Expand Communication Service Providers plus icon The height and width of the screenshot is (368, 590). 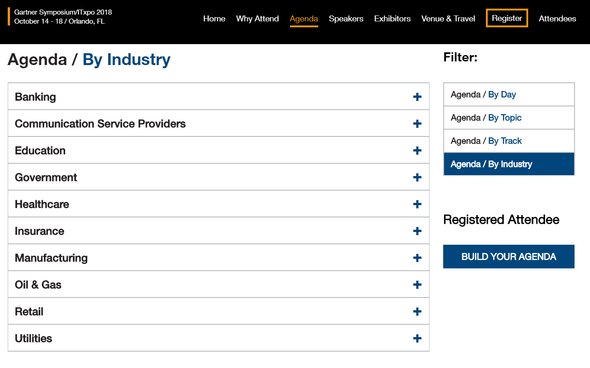tap(417, 123)
